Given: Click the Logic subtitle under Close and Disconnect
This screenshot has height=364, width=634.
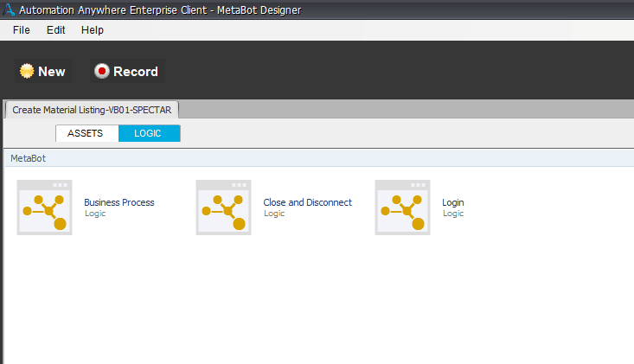Looking at the screenshot, I should pos(274,214).
